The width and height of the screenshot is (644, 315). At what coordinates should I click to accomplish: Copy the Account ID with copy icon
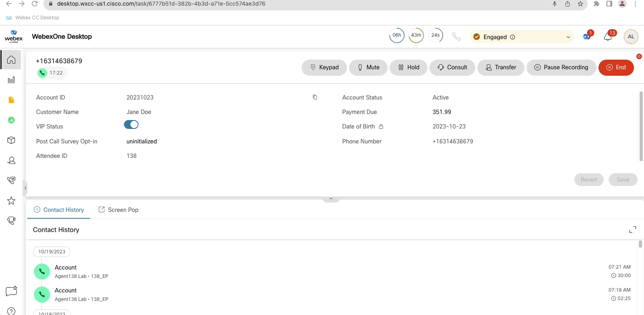coord(315,97)
